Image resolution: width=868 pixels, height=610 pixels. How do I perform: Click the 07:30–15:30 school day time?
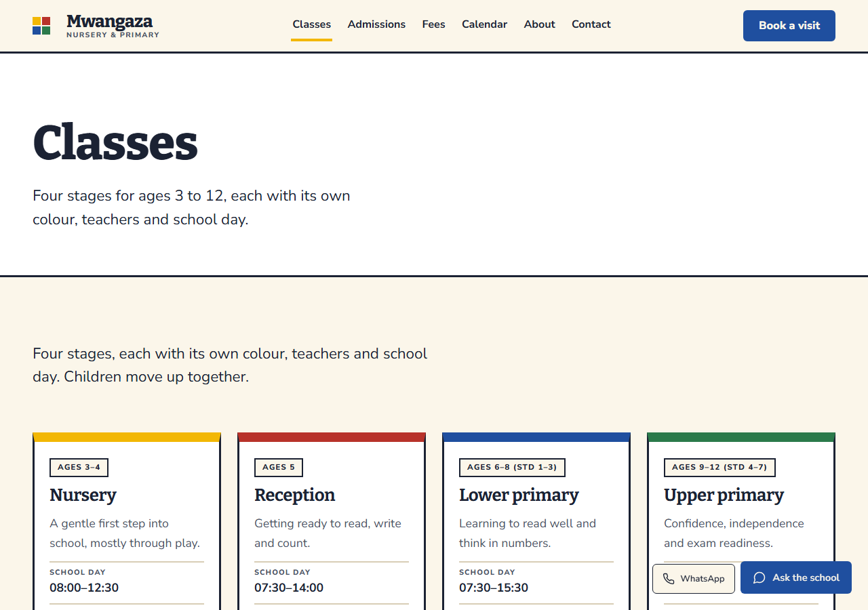(494, 588)
